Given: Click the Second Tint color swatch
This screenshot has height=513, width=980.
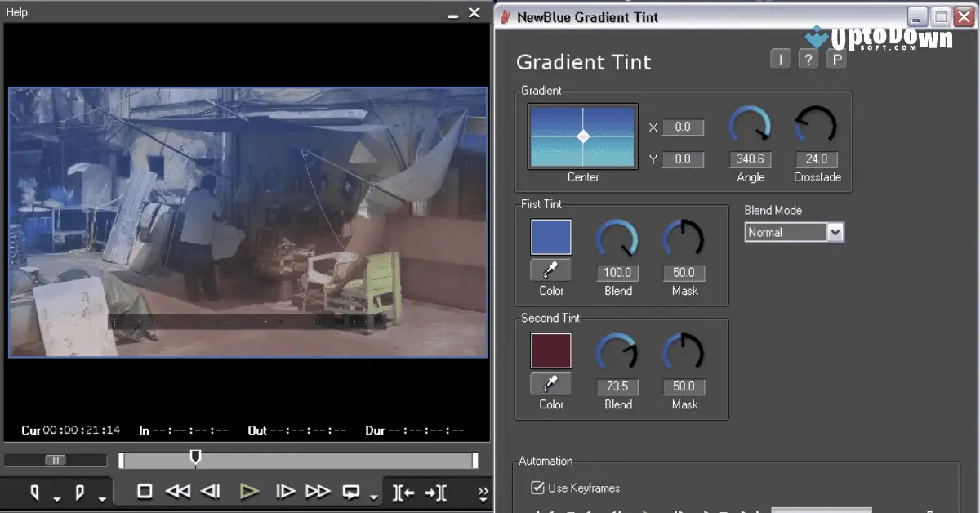Looking at the screenshot, I should [550, 350].
